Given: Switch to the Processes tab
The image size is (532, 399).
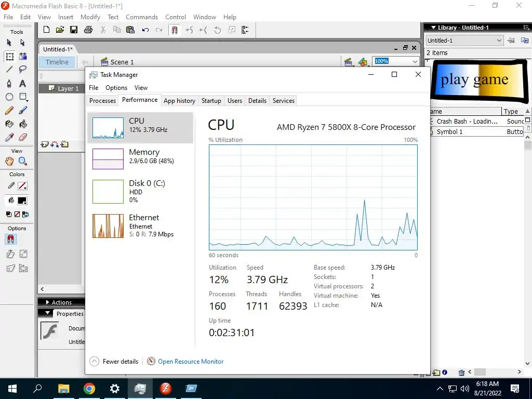Looking at the screenshot, I should point(102,100).
